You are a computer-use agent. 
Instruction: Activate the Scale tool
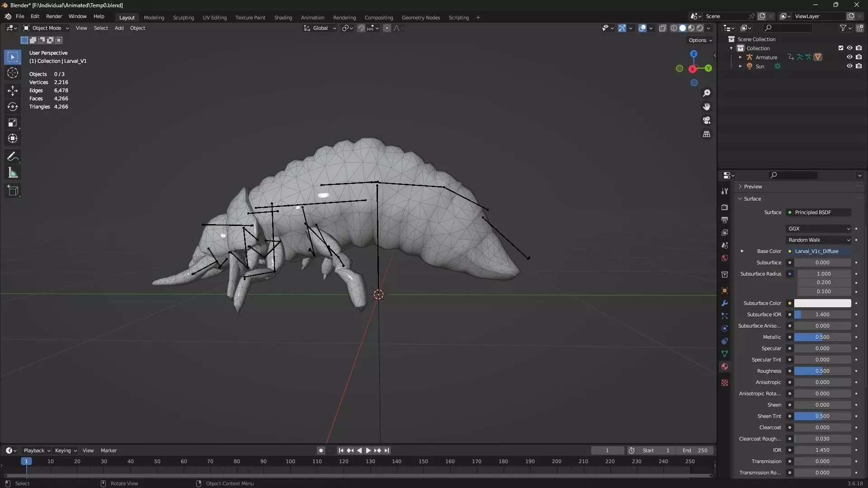(x=13, y=123)
